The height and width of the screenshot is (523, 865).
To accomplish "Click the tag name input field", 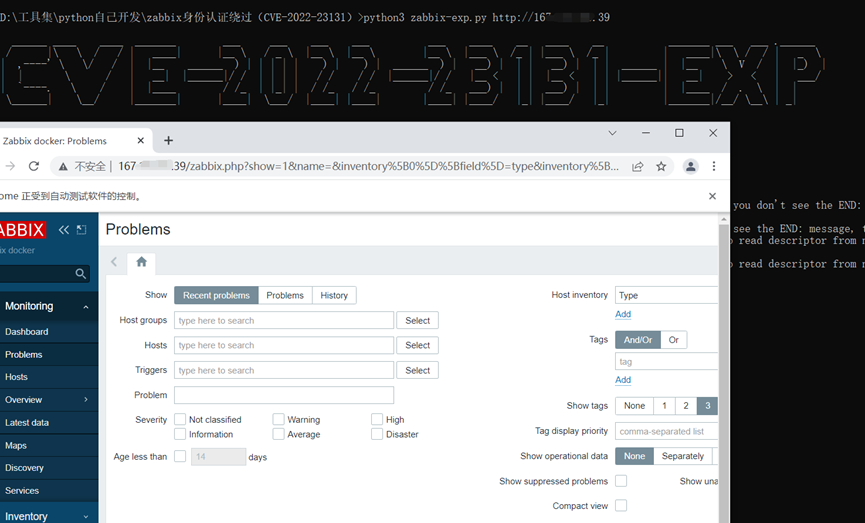I will (x=666, y=362).
